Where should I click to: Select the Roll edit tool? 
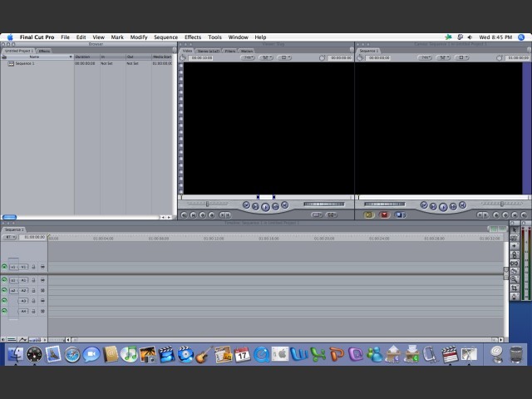pyautogui.click(x=515, y=254)
